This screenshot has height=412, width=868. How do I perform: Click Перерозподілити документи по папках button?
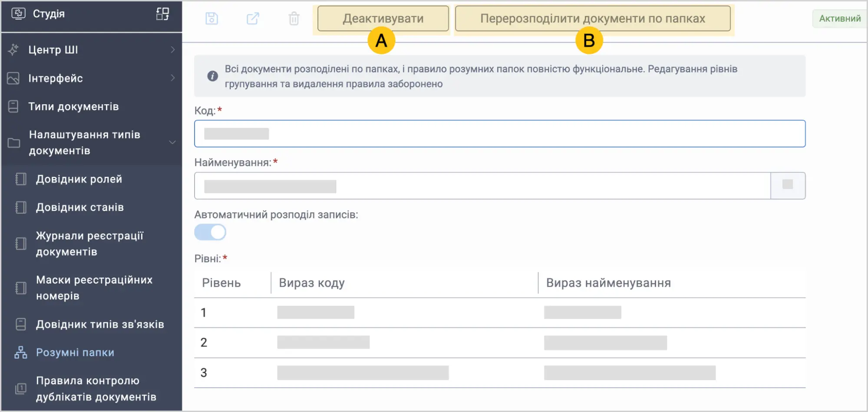[593, 19]
